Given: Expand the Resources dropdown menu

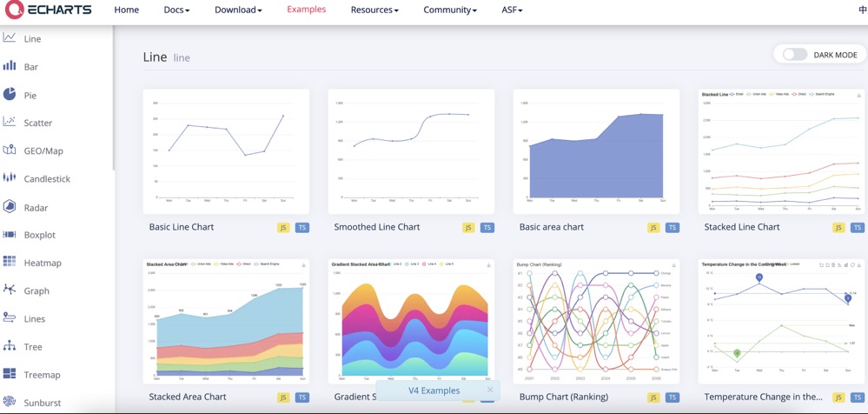Looking at the screenshot, I should (x=374, y=10).
